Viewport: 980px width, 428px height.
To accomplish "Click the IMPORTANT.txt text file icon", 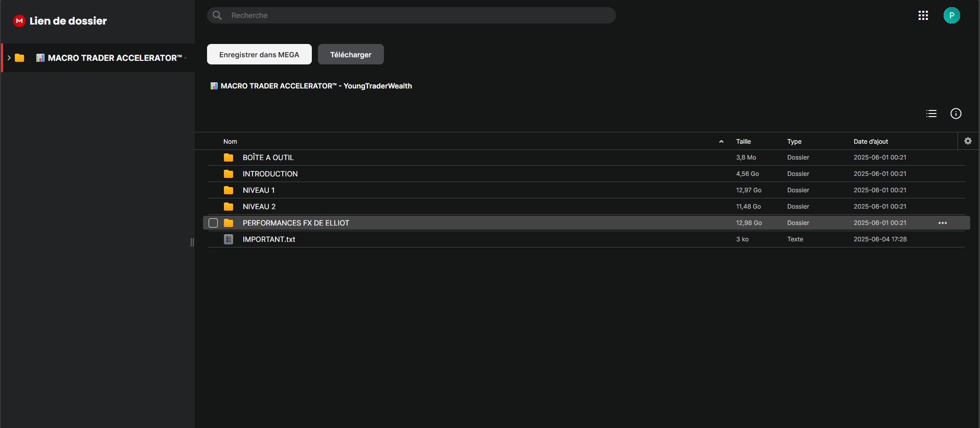I will point(229,239).
